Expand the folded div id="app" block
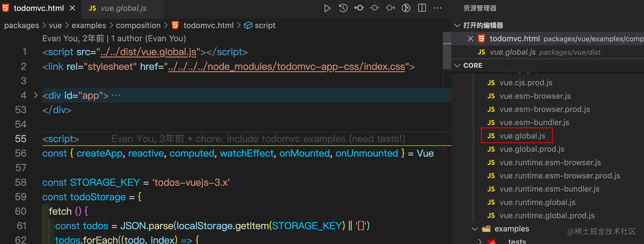 [x=36, y=95]
